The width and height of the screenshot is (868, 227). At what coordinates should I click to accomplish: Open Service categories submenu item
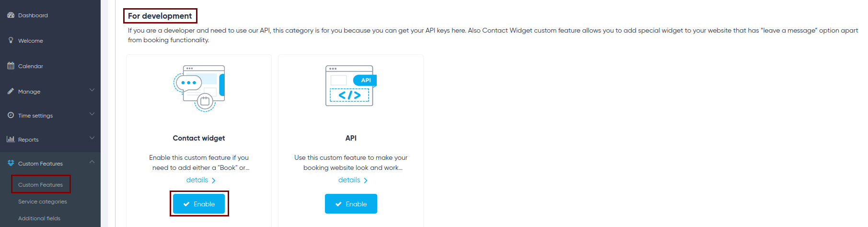(42, 202)
